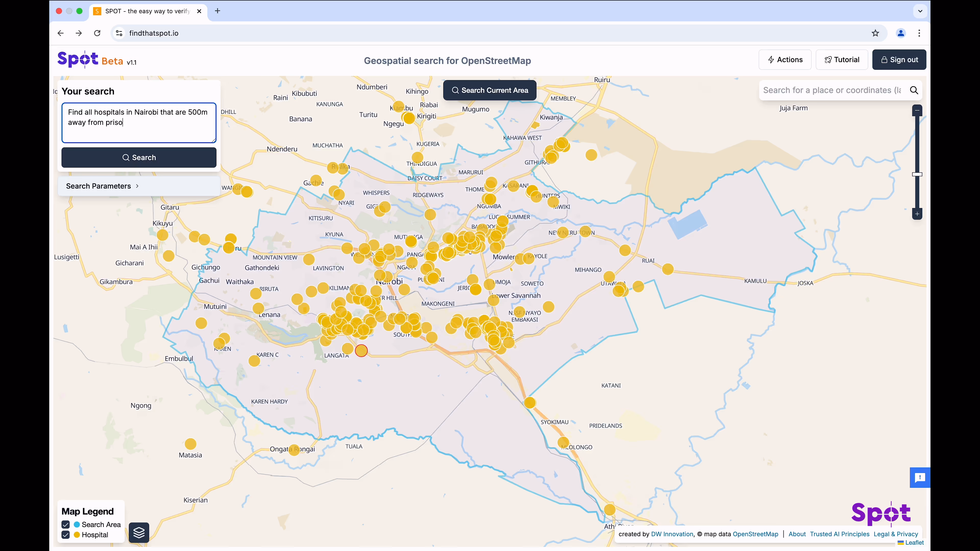Open Legal & Privacy link
Screen dimensions: 980x551
(896, 534)
